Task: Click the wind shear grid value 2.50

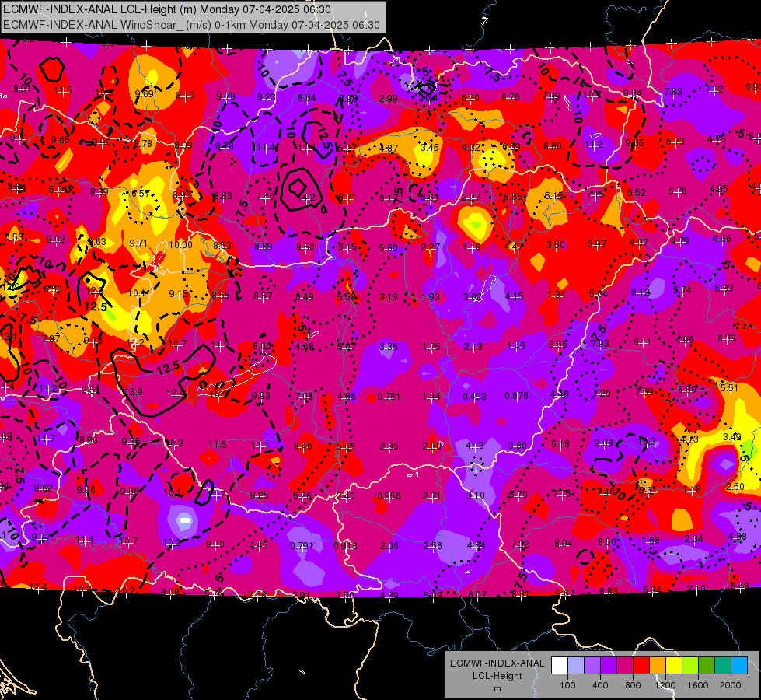Action: 735,487
